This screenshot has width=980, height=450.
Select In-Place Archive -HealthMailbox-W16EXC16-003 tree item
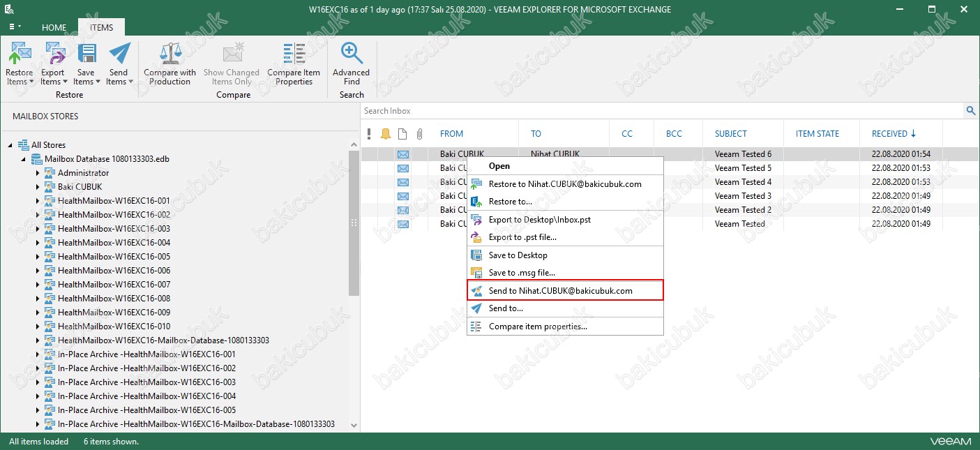pyautogui.click(x=146, y=382)
